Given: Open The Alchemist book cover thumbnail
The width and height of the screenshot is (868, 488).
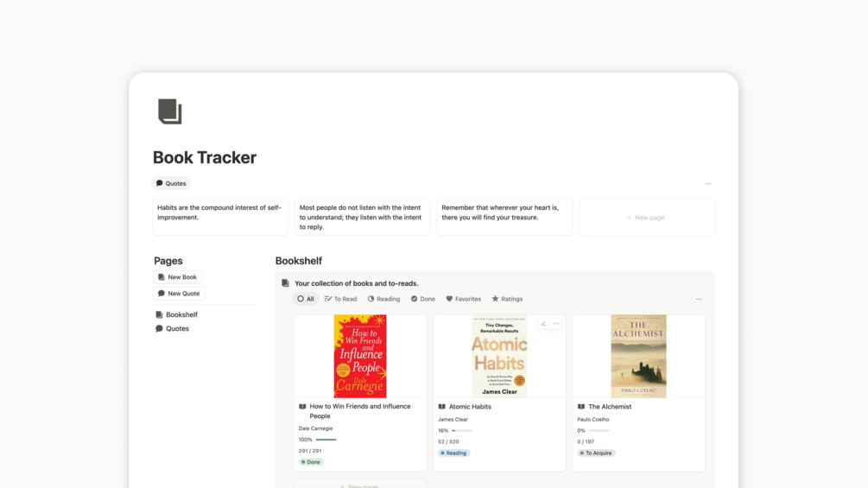Looking at the screenshot, I should [638, 356].
